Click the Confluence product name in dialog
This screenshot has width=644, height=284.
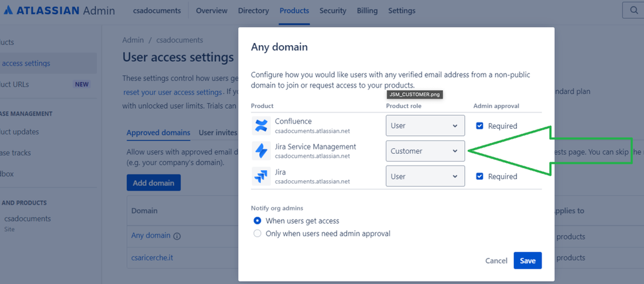pyautogui.click(x=293, y=122)
